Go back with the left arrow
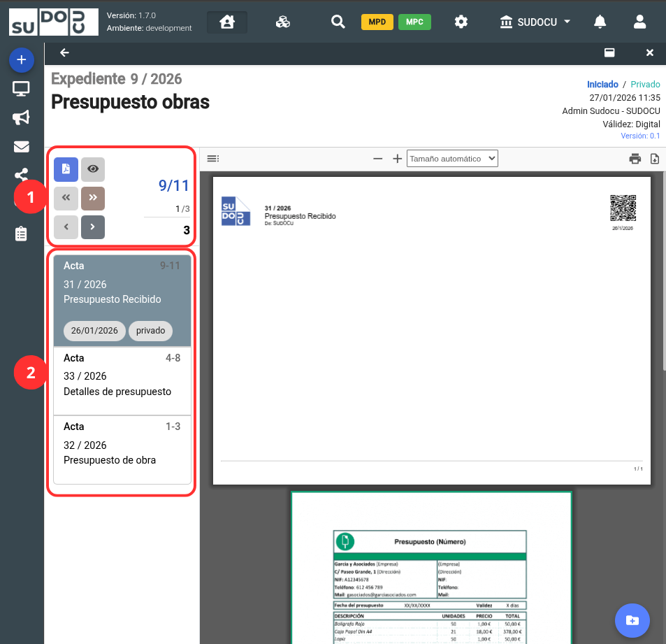 click(64, 52)
